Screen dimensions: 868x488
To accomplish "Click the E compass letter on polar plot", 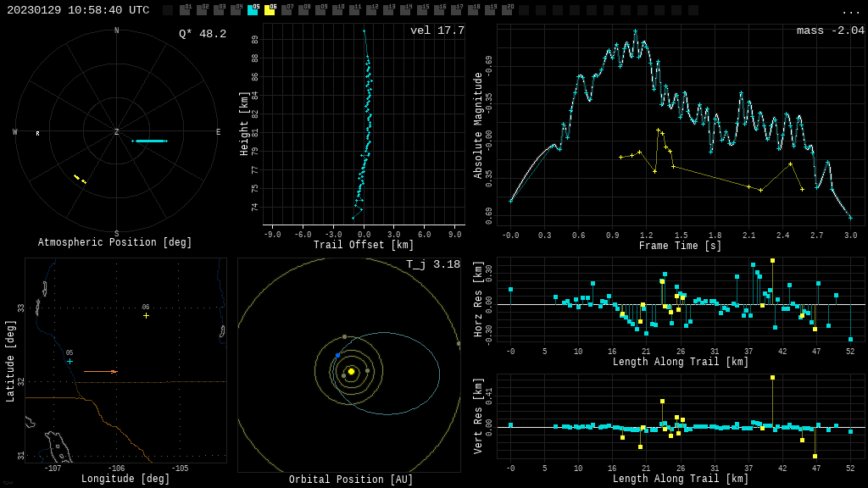I will click(218, 131).
